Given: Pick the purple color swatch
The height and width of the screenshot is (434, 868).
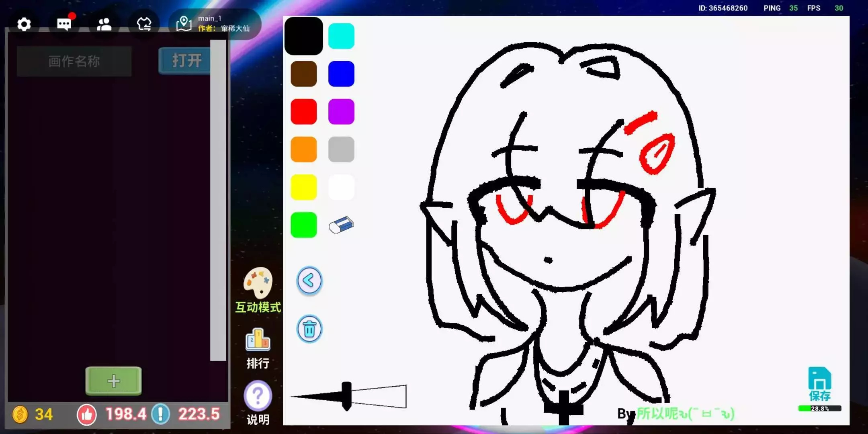Looking at the screenshot, I should coord(341,112).
